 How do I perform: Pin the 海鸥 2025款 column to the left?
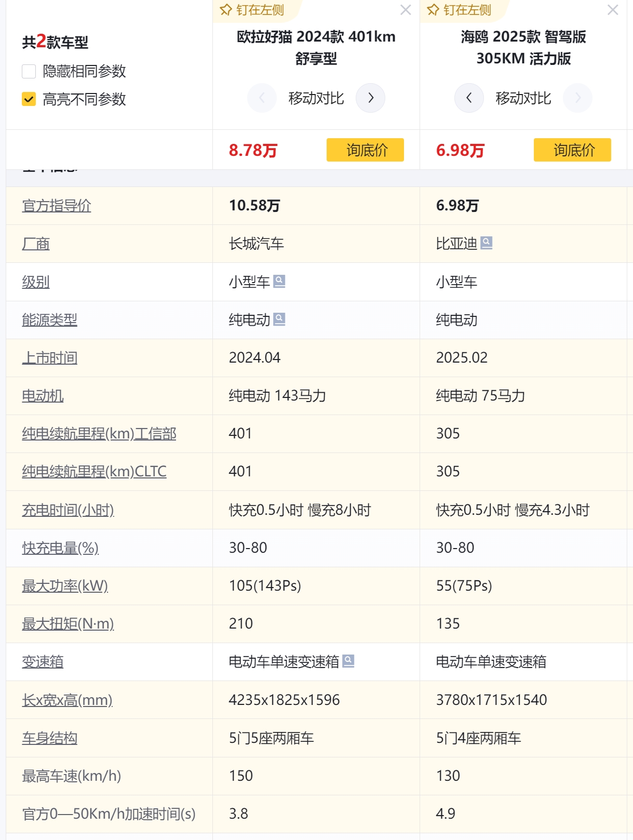tap(460, 10)
